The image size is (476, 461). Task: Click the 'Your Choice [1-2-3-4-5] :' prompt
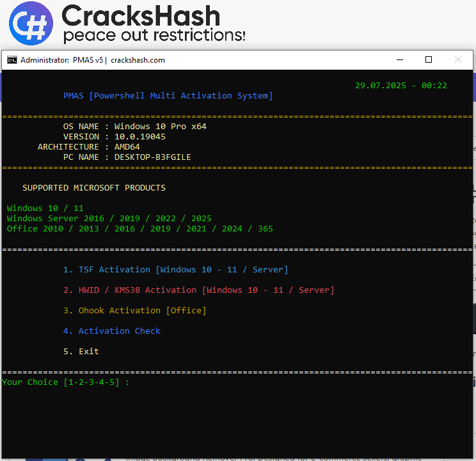(x=65, y=382)
